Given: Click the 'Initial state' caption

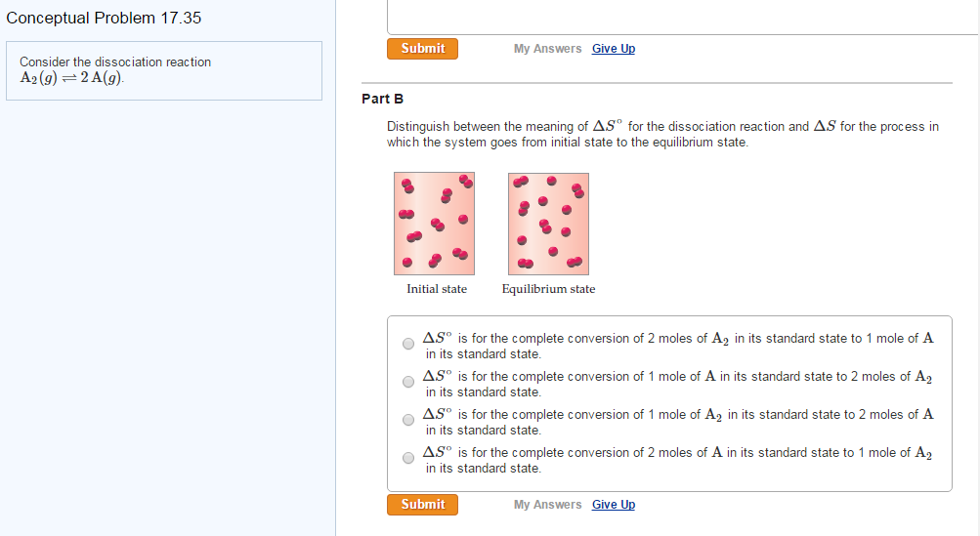Looking at the screenshot, I should tap(437, 289).
